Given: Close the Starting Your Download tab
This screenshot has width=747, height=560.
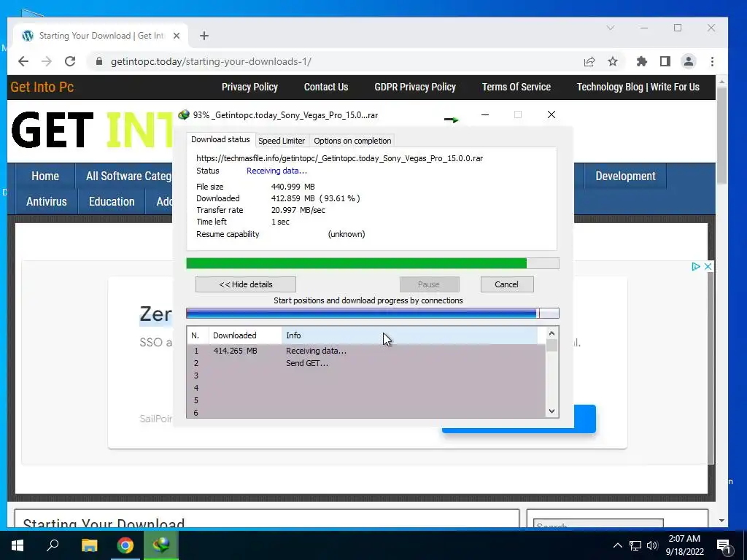Looking at the screenshot, I should (x=177, y=36).
